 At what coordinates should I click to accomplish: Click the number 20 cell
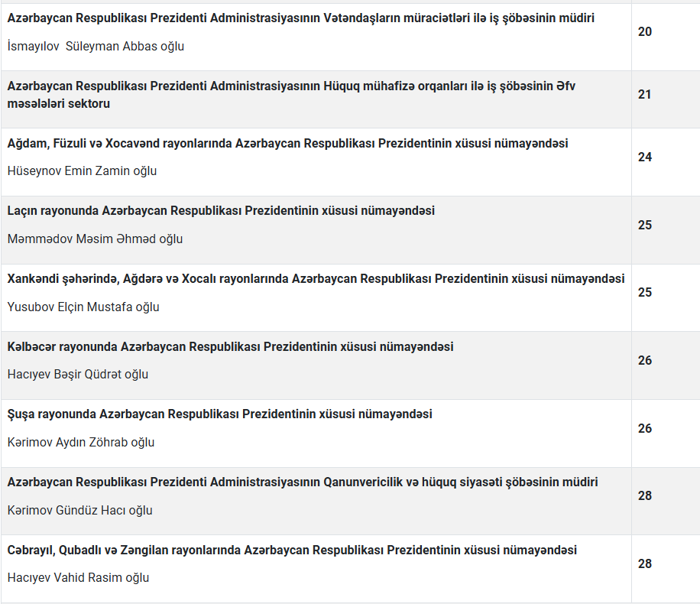pyautogui.click(x=645, y=32)
